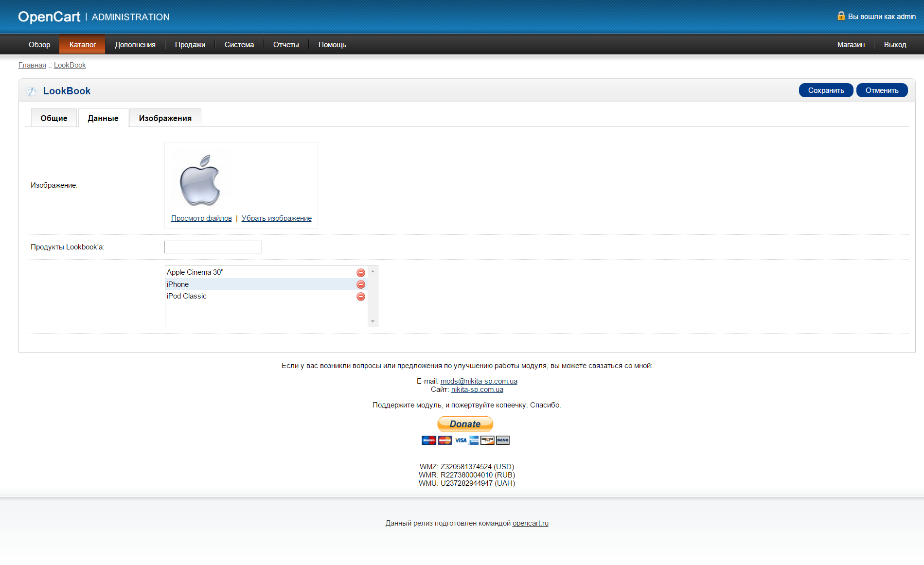Open the Каталог menu
The height and width of the screenshot is (565, 924).
[x=83, y=45]
